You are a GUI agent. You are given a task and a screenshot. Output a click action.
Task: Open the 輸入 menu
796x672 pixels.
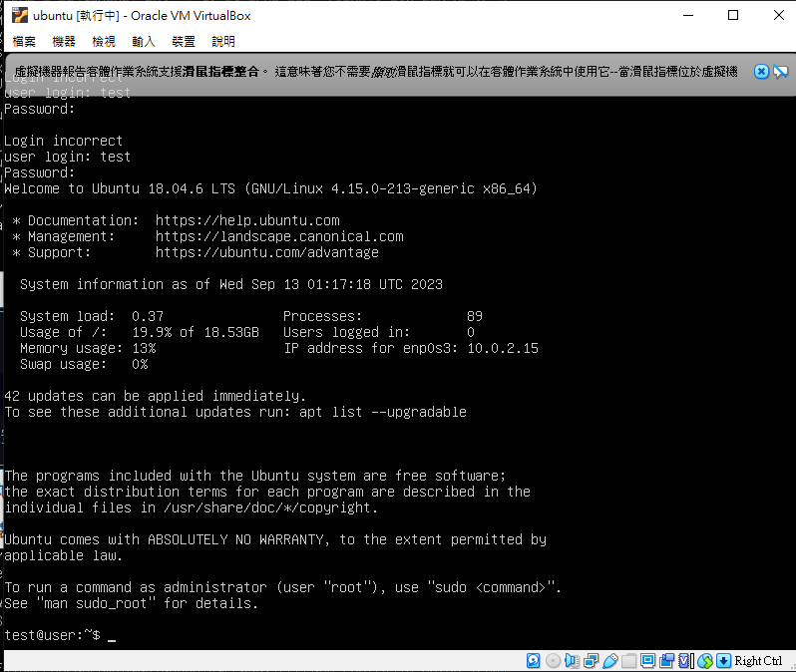[144, 42]
